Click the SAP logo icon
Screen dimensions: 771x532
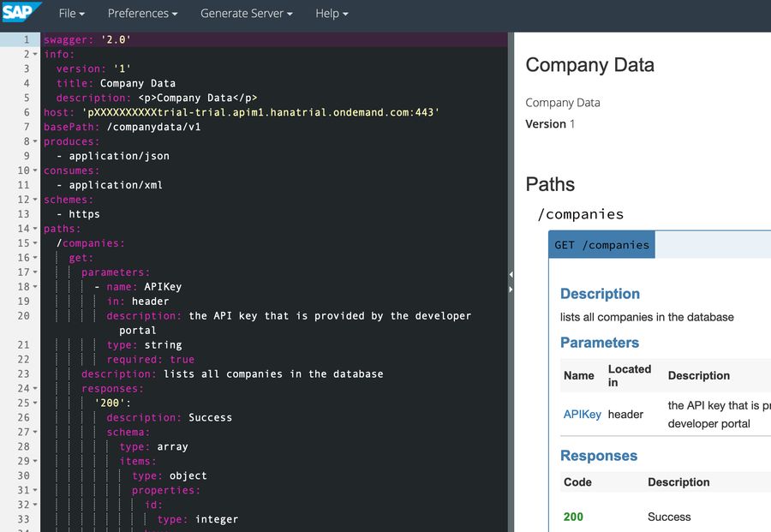pyautogui.click(x=21, y=14)
